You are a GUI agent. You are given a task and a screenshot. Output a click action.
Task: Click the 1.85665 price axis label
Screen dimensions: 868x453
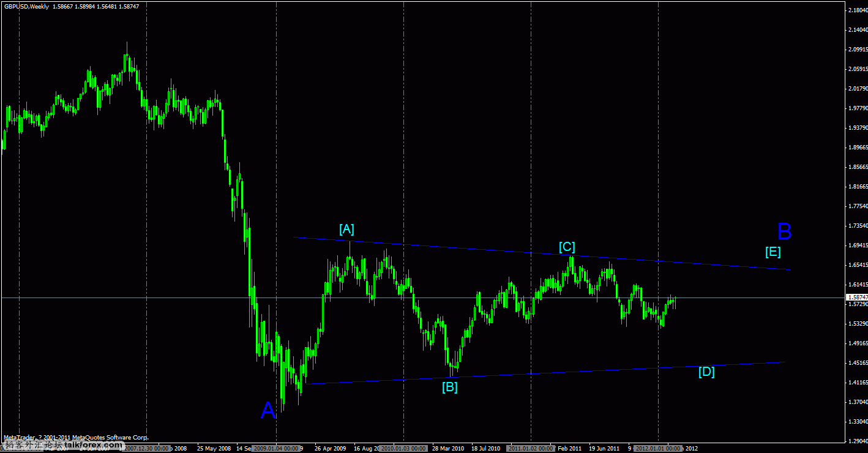[x=858, y=167]
